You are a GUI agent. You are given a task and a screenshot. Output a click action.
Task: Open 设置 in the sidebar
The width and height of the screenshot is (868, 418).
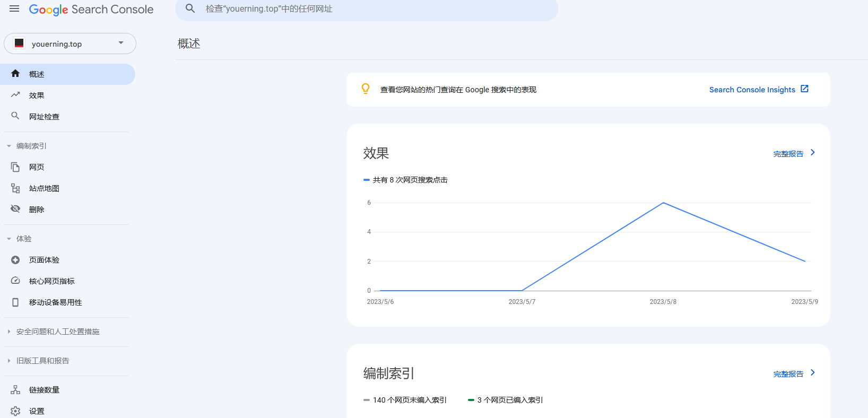pyautogui.click(x=67, y=411)
